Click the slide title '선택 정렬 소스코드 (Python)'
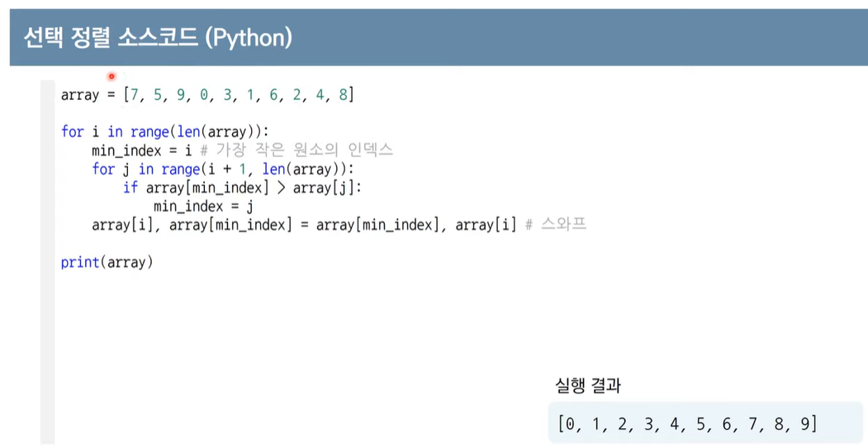 pyautogui.click(x=158, y=38)
